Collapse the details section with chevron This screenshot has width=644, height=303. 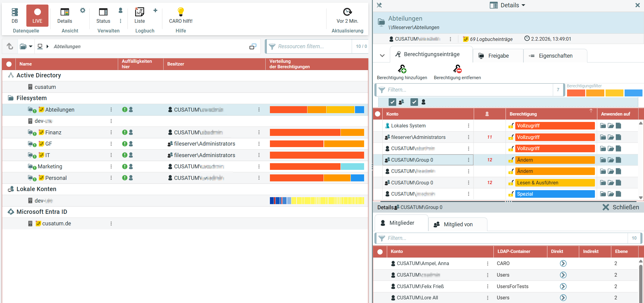[382, 56]
